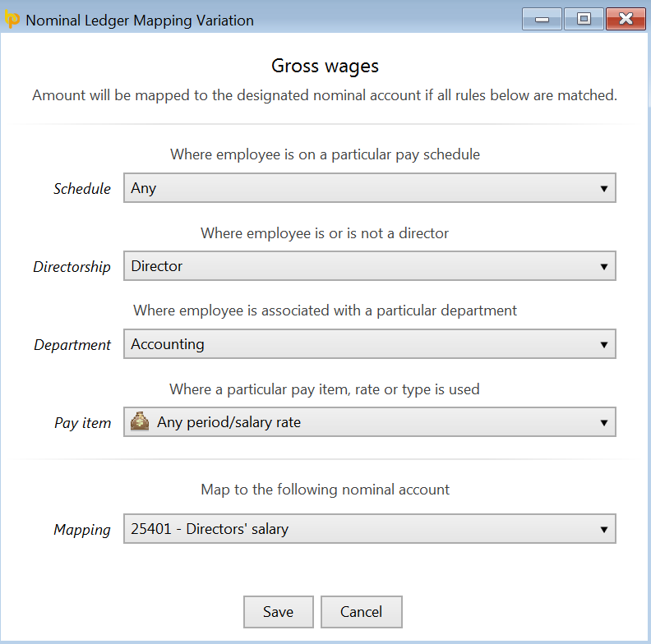Click the Department field label
The image size is (651, 644).
(x=72, y=345)
